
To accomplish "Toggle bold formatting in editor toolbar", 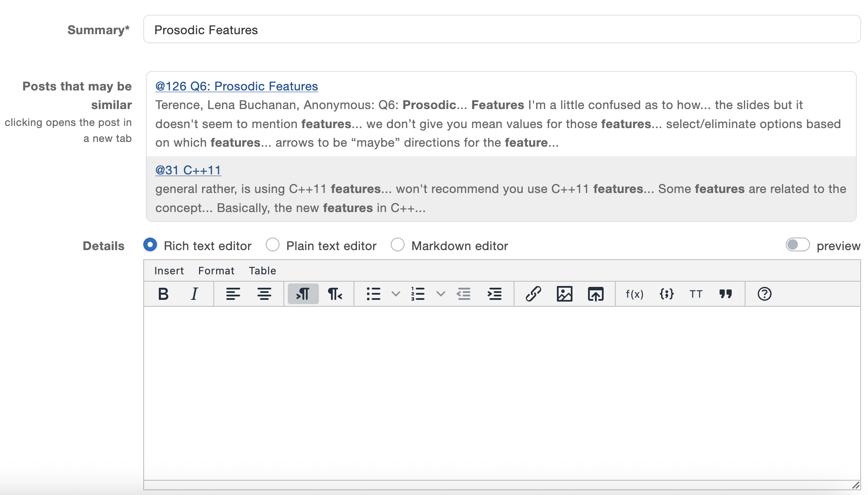I will point(163,294).
